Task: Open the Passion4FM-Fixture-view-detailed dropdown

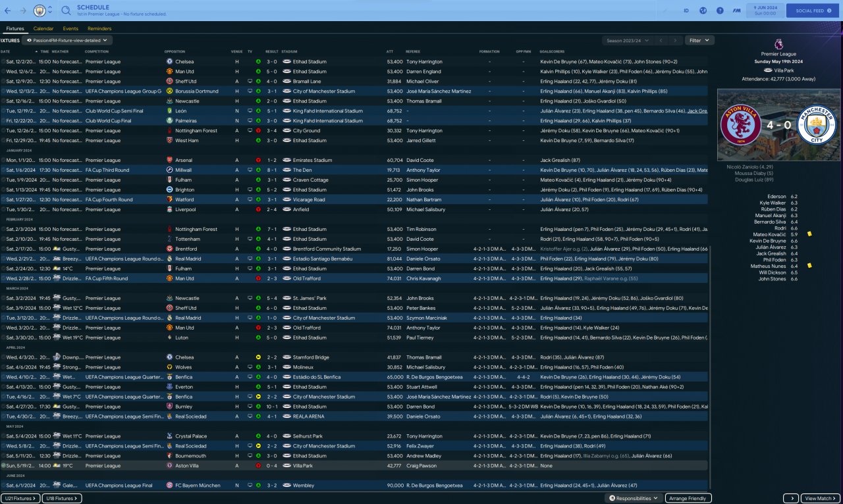Action: [x=67, y=40]
